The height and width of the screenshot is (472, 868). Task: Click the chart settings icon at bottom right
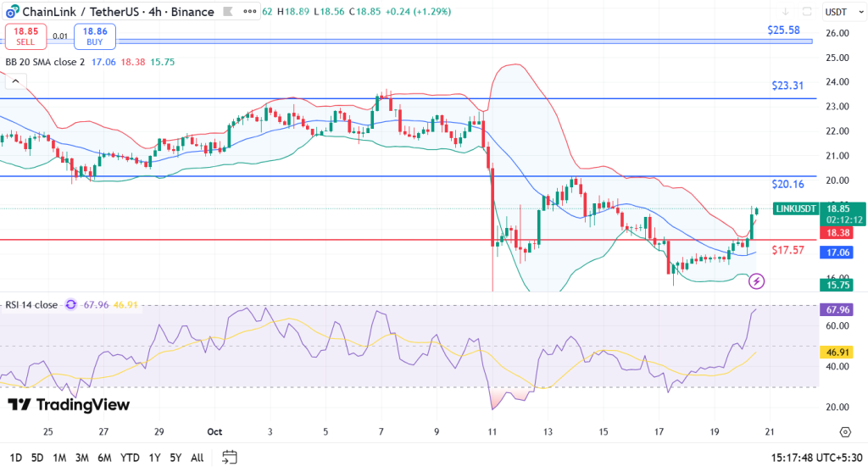coord(844,431)
